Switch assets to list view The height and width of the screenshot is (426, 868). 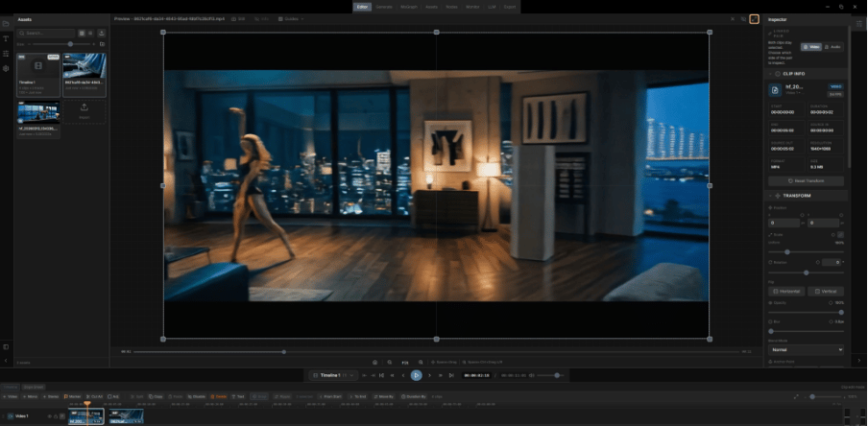[90, 33]
